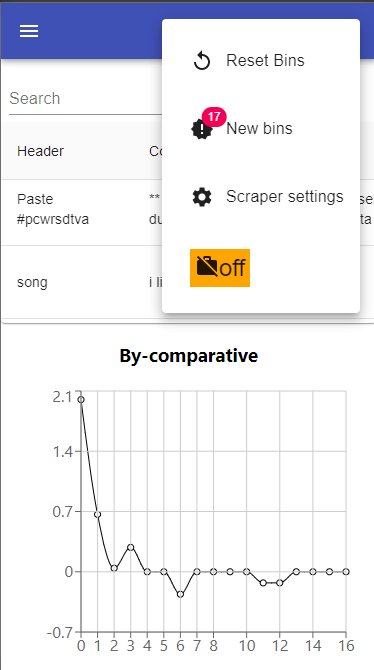Click the red 17 notification badge
This screenshot has width=374, height=670.
(x=214, y=117)
